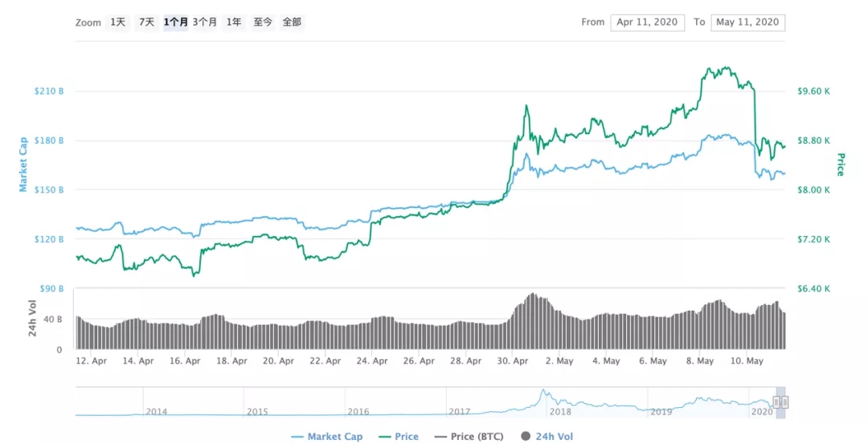Click 2018 peak in navigator timeline
The height and width of the screenshot is (444, 868).
tap(544, 394)
